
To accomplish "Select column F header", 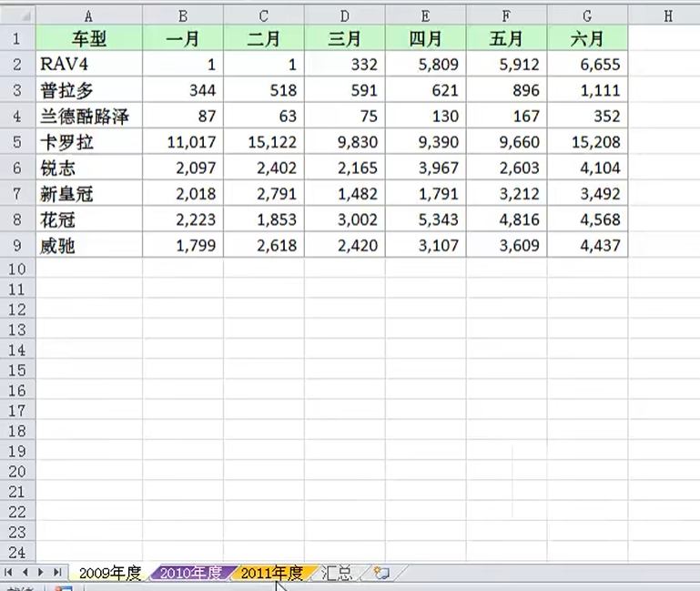I will tap(506, 16).
